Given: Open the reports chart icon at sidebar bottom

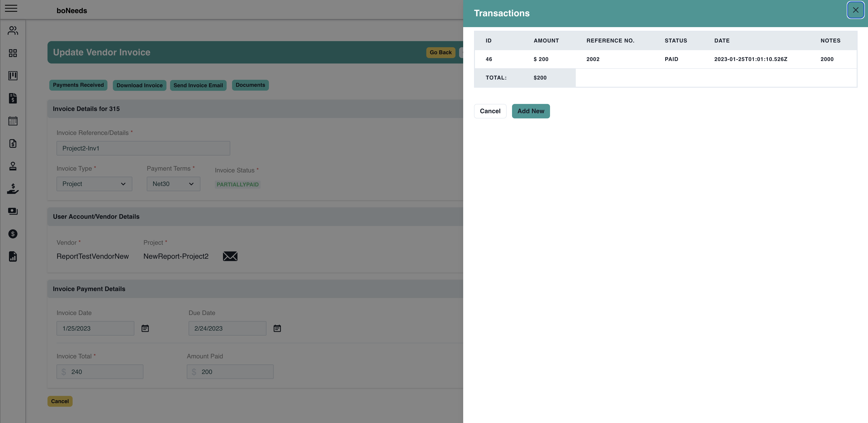Looking at the screenshot, I should [12, 257].
